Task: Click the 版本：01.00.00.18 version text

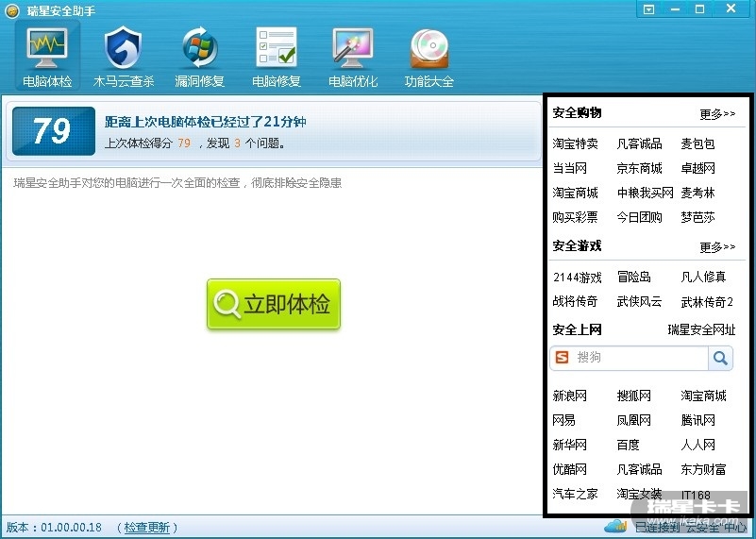Action: (54, 527)
